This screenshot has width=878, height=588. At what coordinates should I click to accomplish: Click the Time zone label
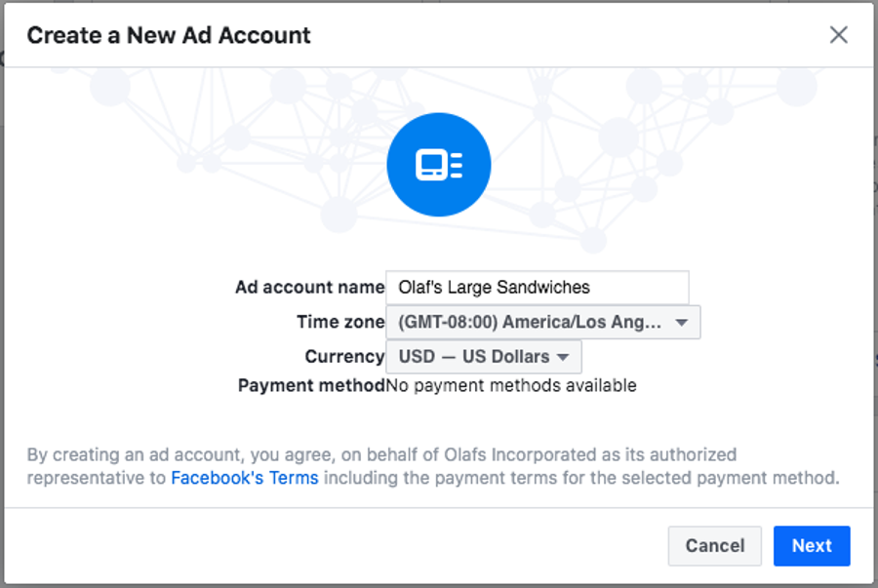pos(340,322)
